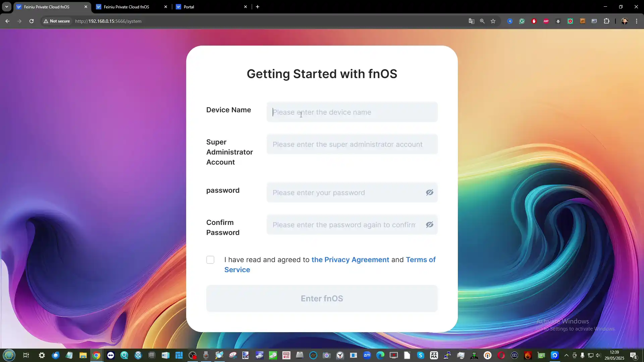
Task: Open the download arrow extension icon
Action: tap(558, 21)
